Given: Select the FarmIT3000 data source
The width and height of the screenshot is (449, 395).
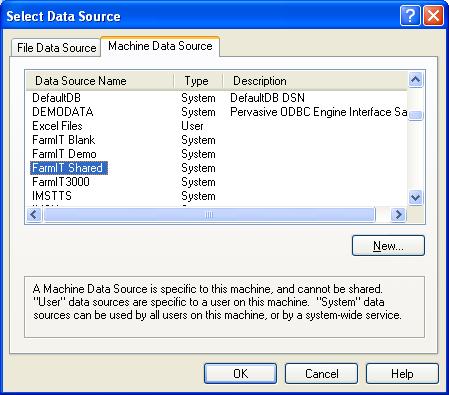Looking at the screenshot, I should click(61, 182).
